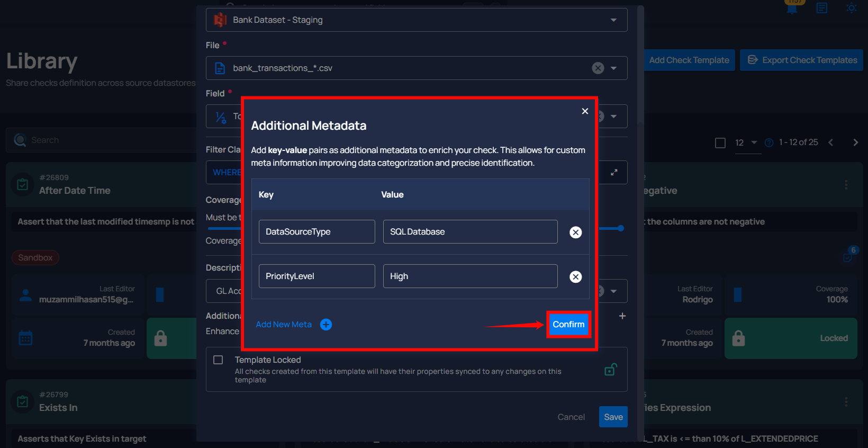Click Export Check Templates button
This screenshot has height=448, width=868.
[x=801, y=60]
